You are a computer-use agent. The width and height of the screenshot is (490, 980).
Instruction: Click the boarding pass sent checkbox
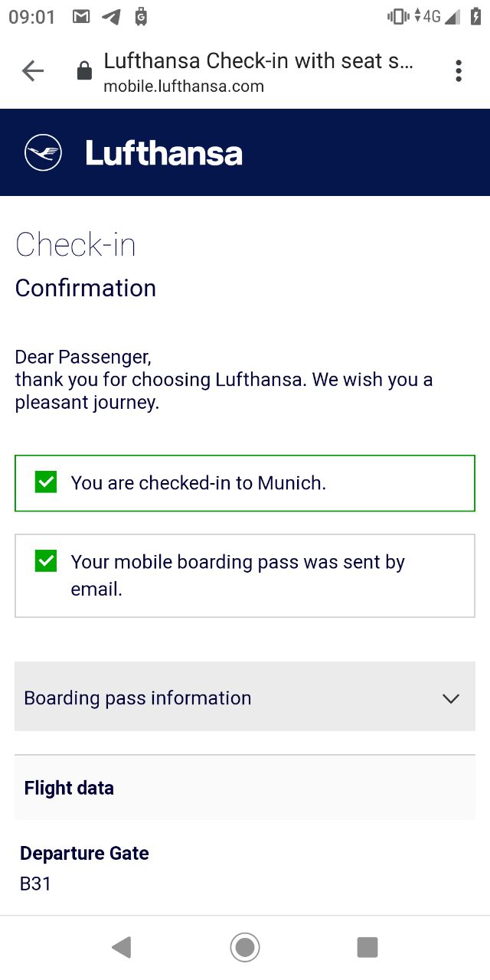[46, 561]
